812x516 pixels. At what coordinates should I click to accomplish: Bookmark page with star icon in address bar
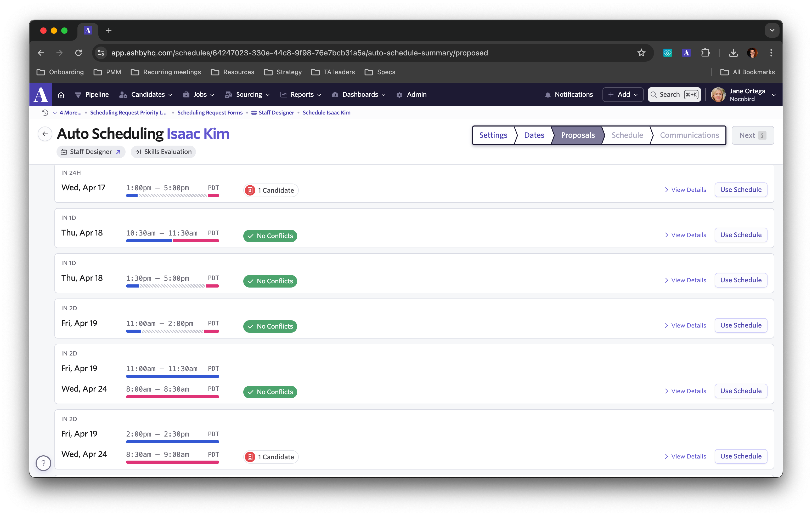[641, 53]
